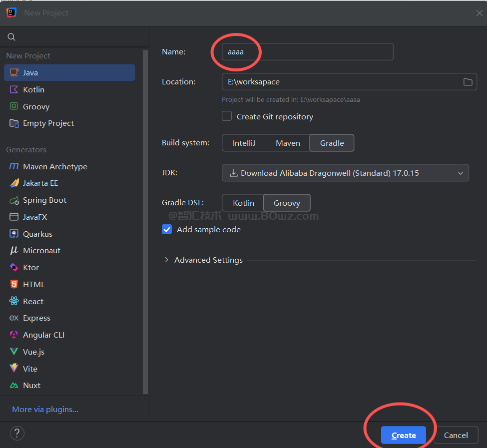Click the Micronaut mu icon
Screen dimensions: 487x448
click(x=14, y=251)
